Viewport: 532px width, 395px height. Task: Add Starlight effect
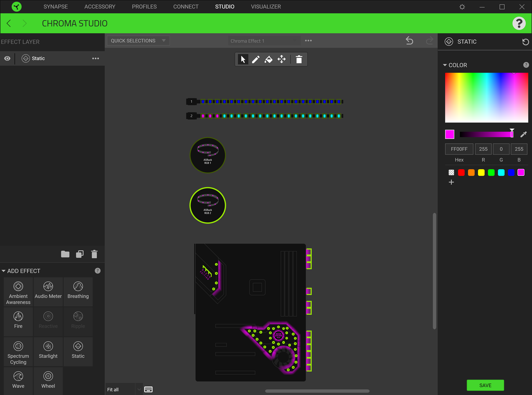coord(48,352)
